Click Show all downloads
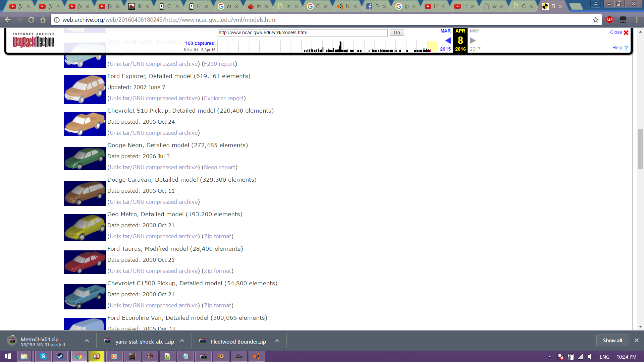This screenshot has width=644, height=362. [612, 341]
